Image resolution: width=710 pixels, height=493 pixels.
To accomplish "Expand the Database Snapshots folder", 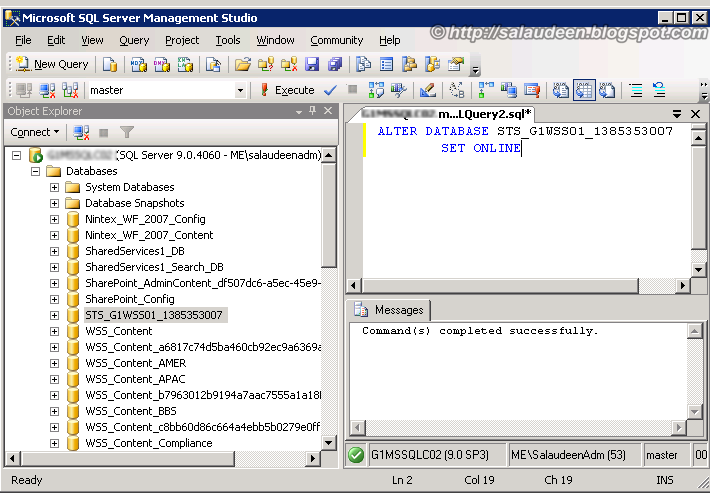I will [54, 203].
